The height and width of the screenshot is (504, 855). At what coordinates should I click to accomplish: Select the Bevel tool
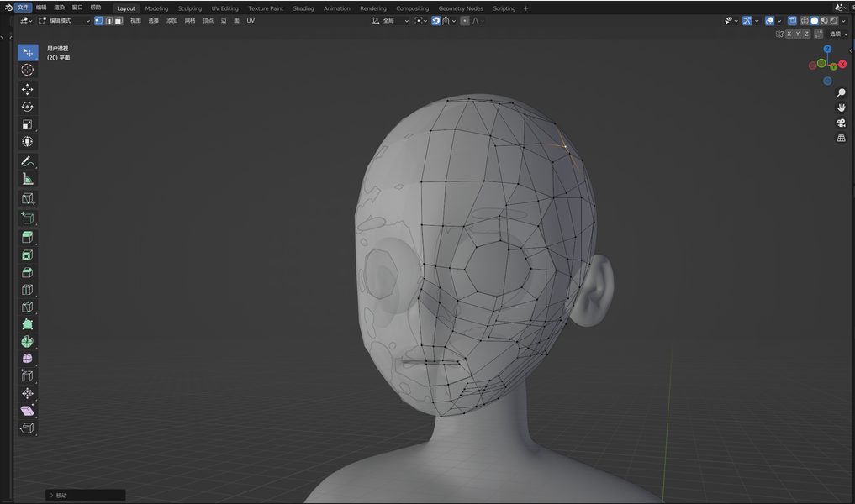pos(28,272)
